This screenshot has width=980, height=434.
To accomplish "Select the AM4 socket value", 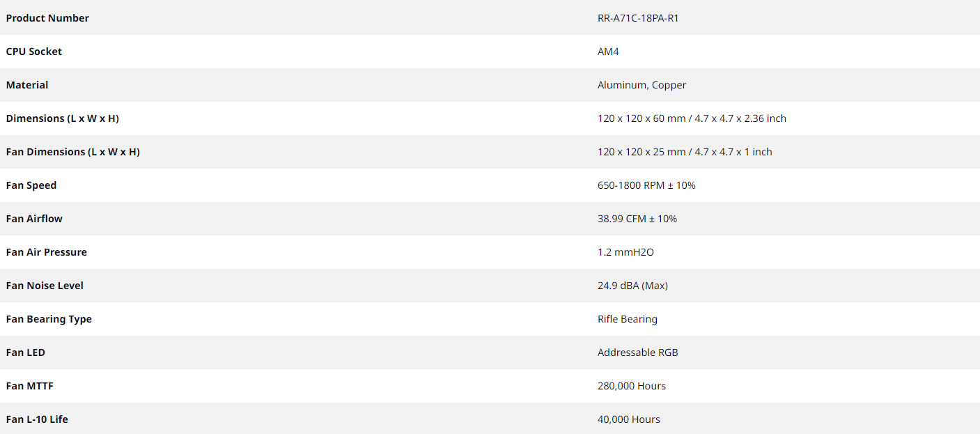I will pos(608,52).
